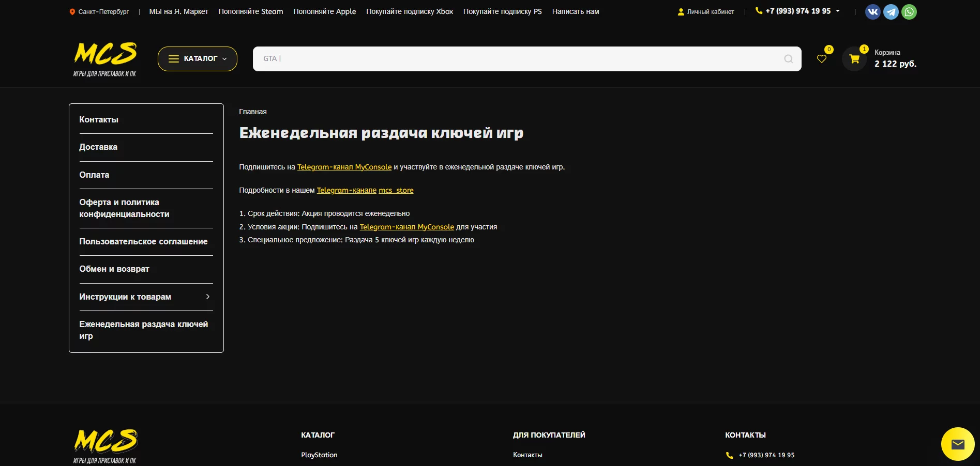This screenshot has width=980, height=466.
Task: Open Доставка in the sidebar menu
Action: click(98, 147)
